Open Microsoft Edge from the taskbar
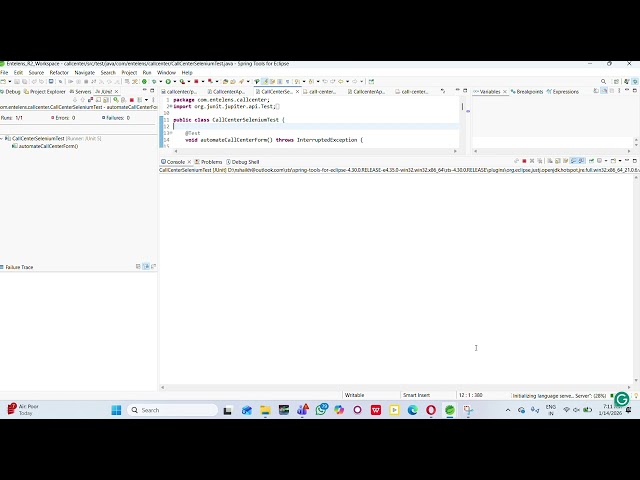 click(412, 410)
